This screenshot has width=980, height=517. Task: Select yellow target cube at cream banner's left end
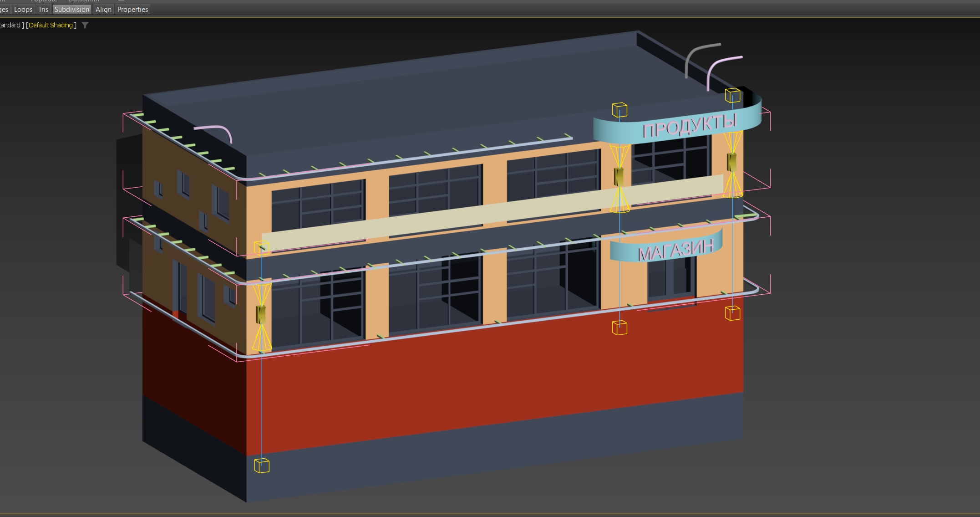[262, 248]
